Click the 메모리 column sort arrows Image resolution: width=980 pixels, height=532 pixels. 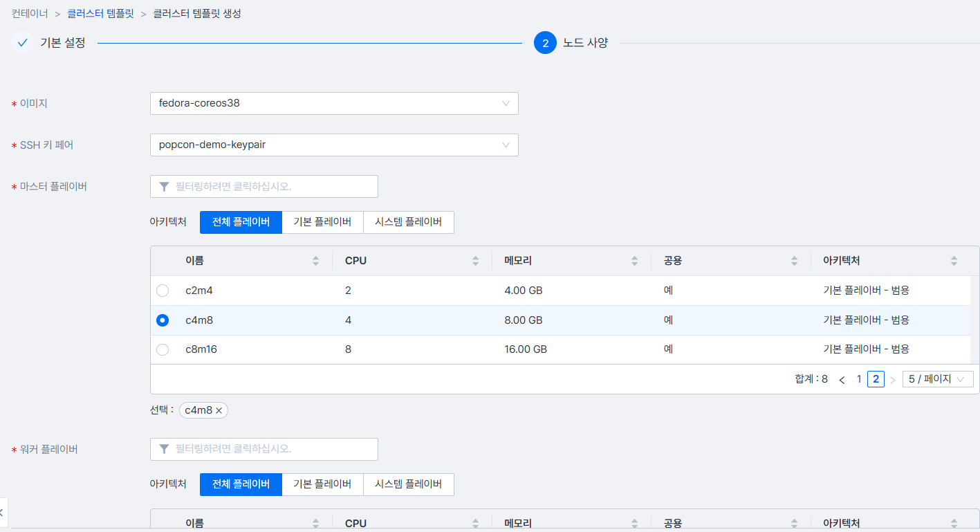634,261
